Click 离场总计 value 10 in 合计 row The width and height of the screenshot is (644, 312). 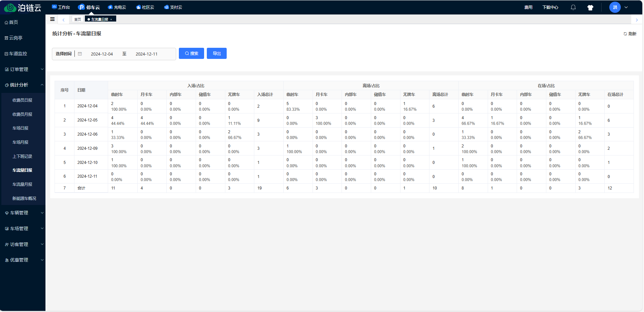[435, 188]
